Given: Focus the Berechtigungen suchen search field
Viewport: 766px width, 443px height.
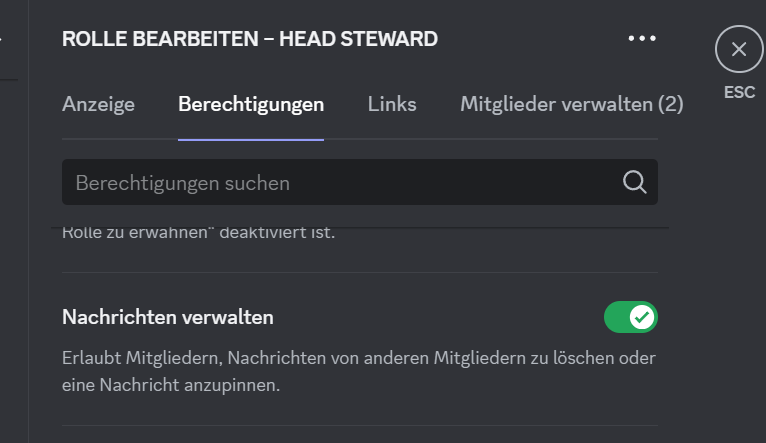Looking at the screenshot, I should (x=340, y=183).
